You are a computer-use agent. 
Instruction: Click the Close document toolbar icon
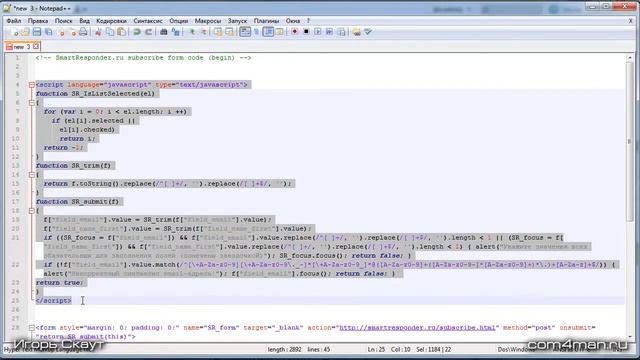pyautogui.click(x=61, y=32)
